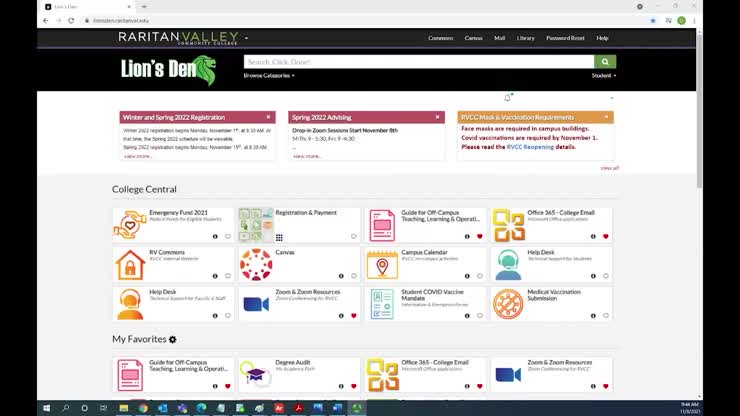Click the Medical Vaccination Submission icon
740x416 pixels.
coord(508,303)
